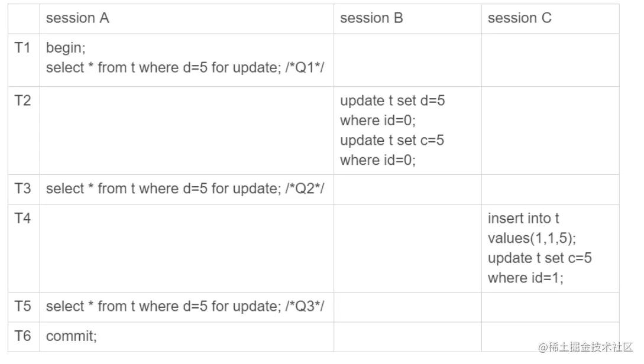Click the session C column header
This screenshot has height=364, width=644.
coord(519,18)
